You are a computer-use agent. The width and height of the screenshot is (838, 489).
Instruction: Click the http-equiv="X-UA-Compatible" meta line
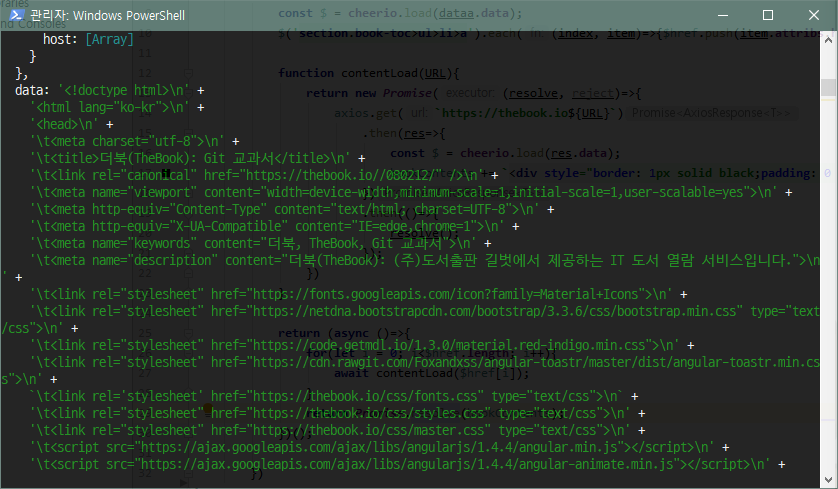[274, 227]
